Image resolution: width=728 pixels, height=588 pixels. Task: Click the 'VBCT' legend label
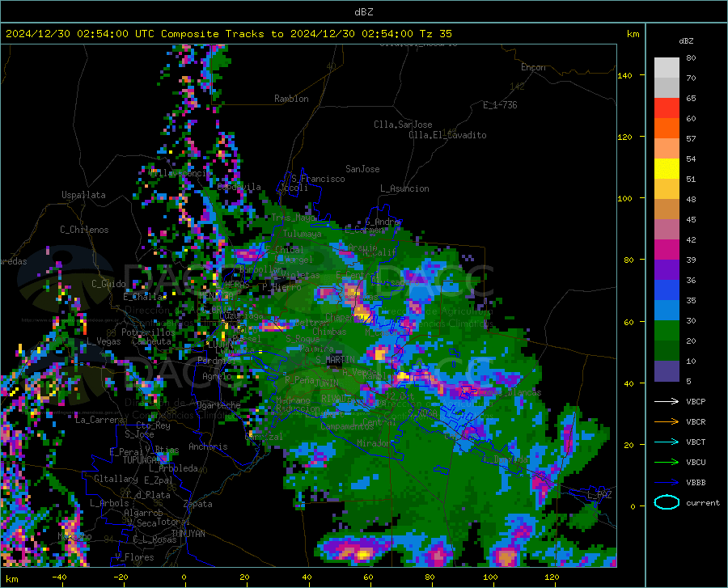coord(696,442)
